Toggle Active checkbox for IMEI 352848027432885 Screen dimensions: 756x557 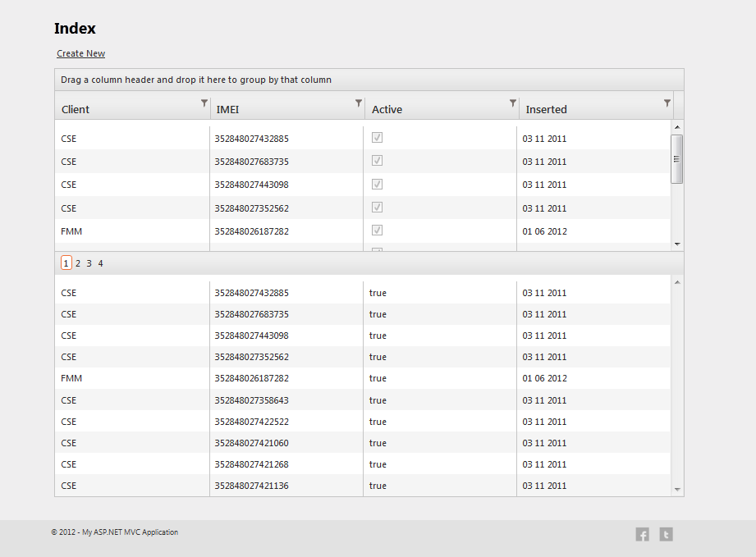[x=378, y=138]
